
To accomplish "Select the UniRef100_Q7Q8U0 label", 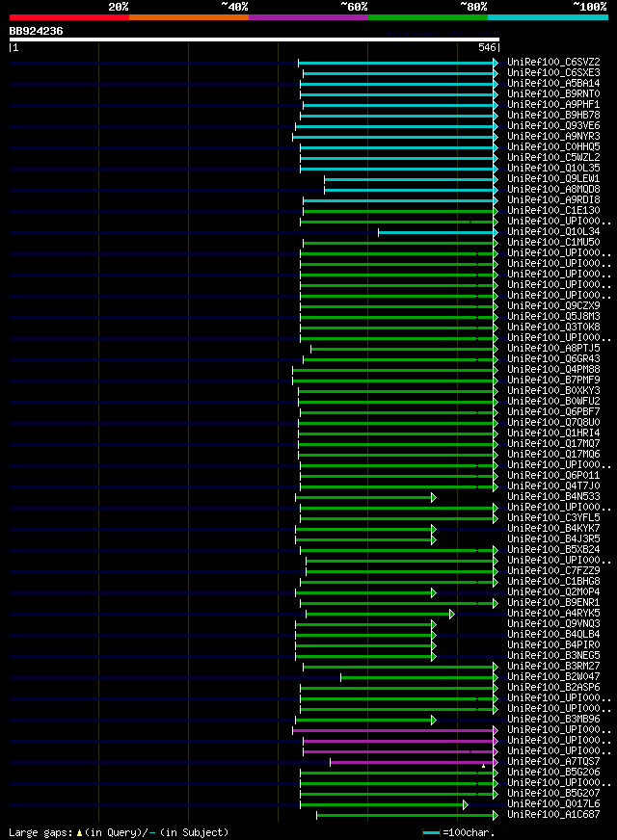I will (x=553, y=422).
